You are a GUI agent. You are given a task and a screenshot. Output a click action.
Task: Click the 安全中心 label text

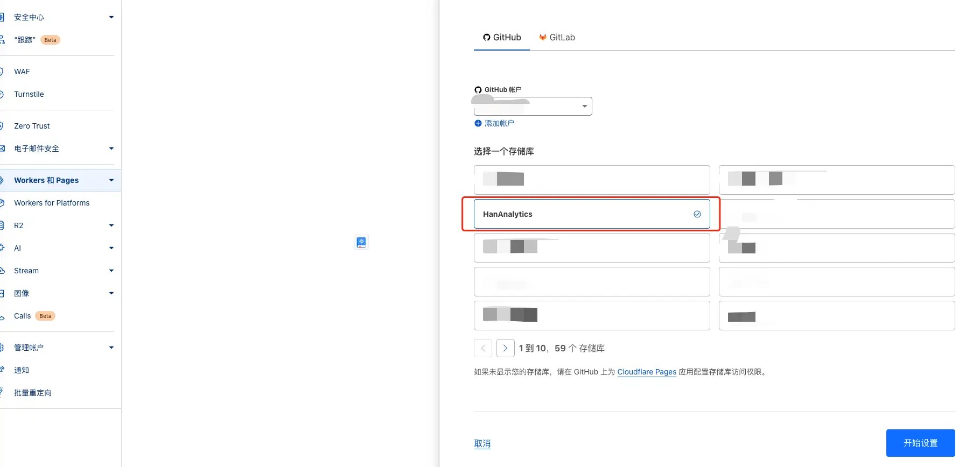pyautogui.click(x=29, y=17)
